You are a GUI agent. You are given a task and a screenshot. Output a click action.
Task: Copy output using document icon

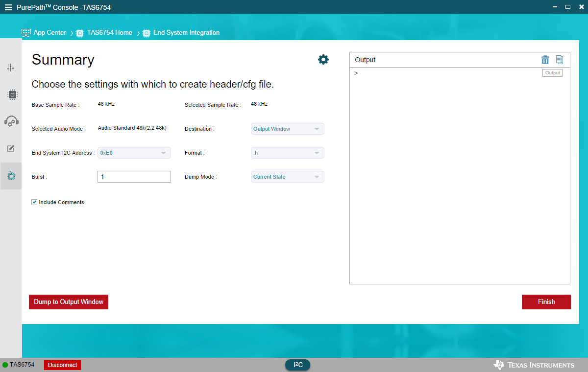pos(560,60)
